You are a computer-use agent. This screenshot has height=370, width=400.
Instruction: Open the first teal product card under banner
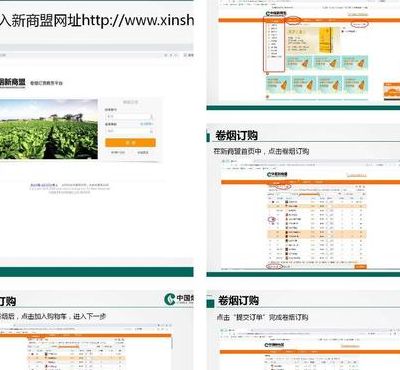(299, 63)
